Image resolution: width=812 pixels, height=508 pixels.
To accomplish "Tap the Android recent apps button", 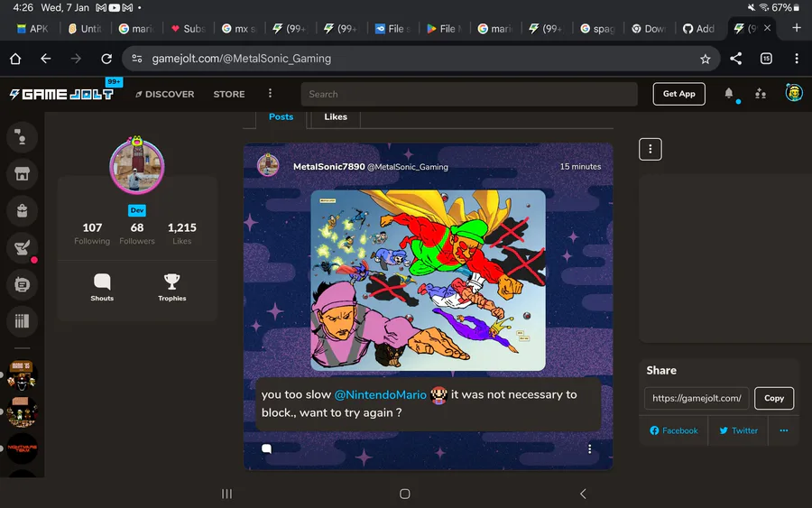I will point(226,494).
